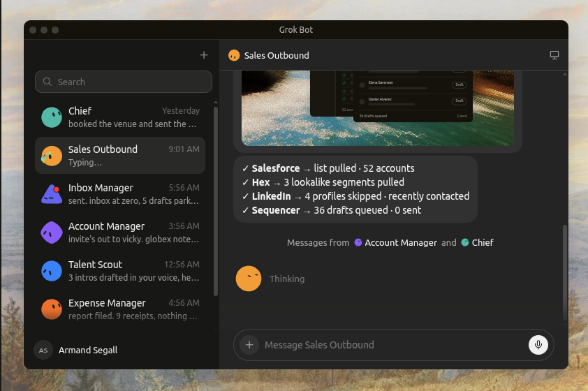Click the Sales Outbound chat header title
The image size is (588, 391).
tap(277, 55)
